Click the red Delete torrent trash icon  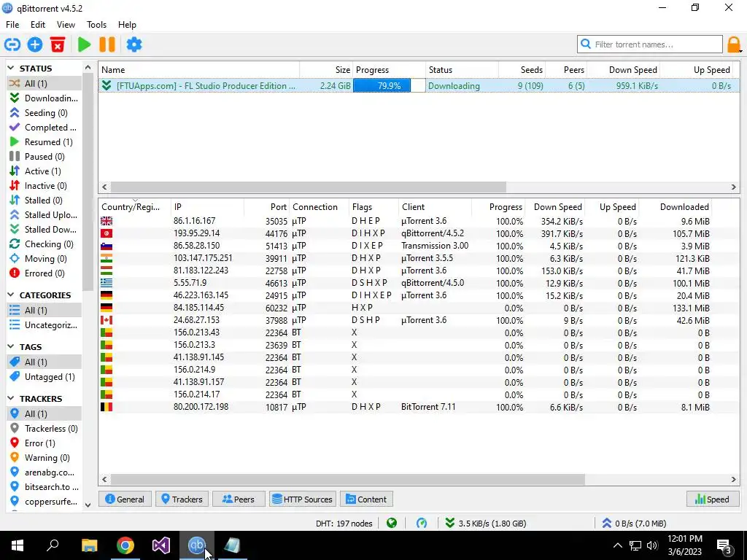point(58,44)
